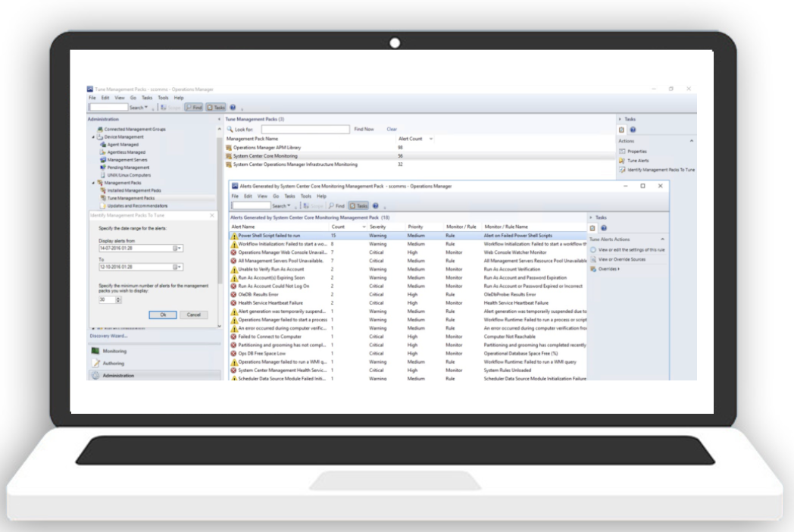Open the Tasks menu in Alerts window
The height and width of the screenshot is (532, 794).
tap(289, 196)
